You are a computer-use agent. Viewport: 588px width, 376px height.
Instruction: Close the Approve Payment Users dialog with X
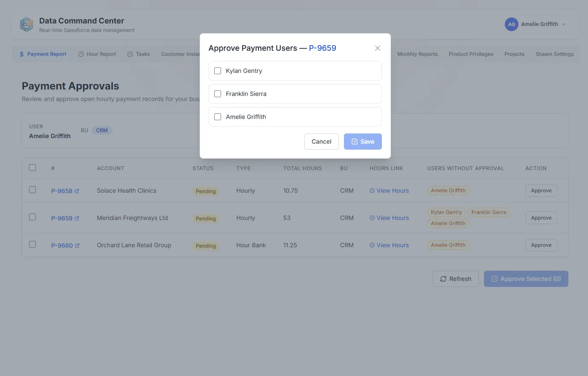click(378, 48)
